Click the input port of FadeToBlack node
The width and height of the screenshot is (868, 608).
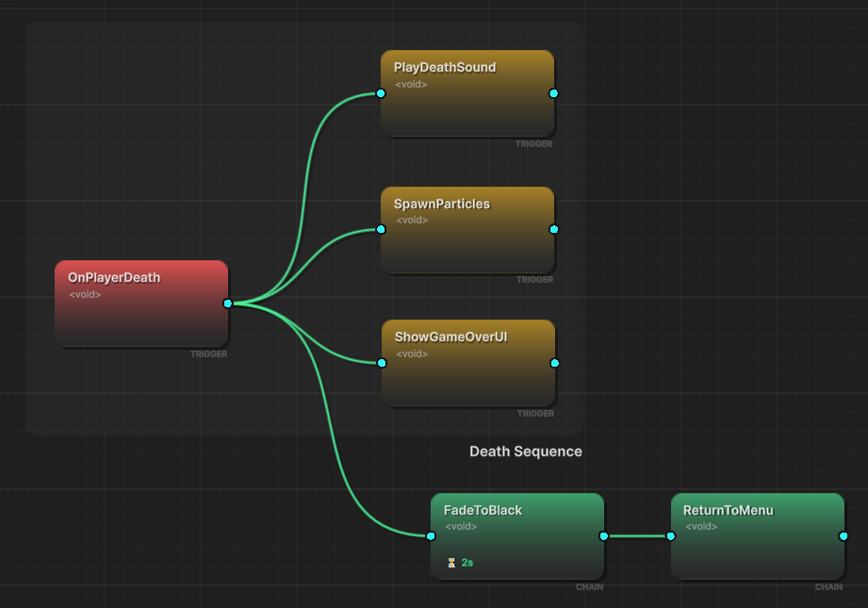coord(431,536)
